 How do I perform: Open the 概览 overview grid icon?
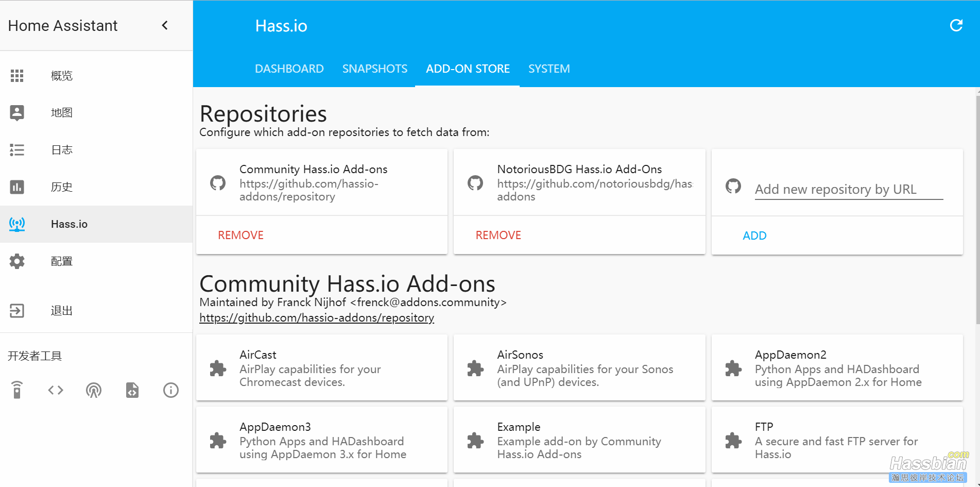pyautogui.click(x=17, y=76)
